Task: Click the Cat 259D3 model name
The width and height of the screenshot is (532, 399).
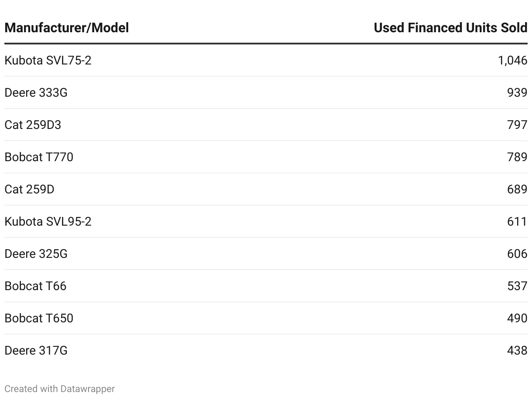Action: 33,125
